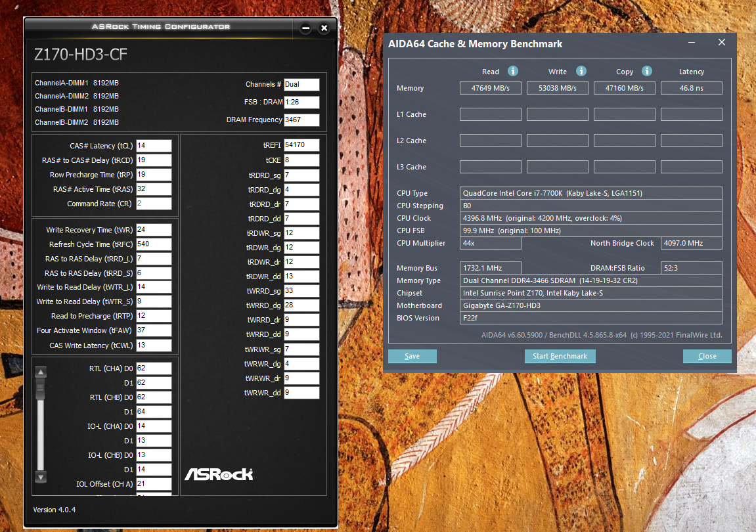
Task: Click the Read info icon in AIDA64
Action: click(512, 72)
